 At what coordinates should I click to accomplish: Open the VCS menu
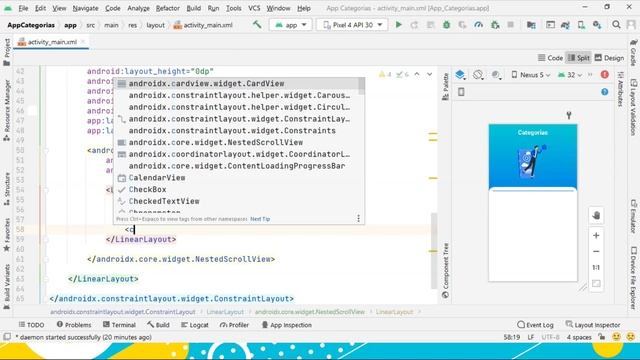(254, 8)
